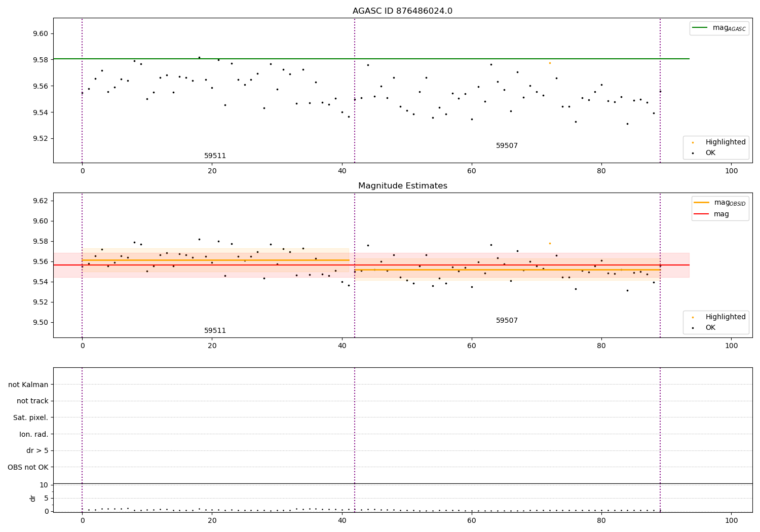Select the red 'mag' legend entry
This screenshot has width=760, height=532.
711,214
